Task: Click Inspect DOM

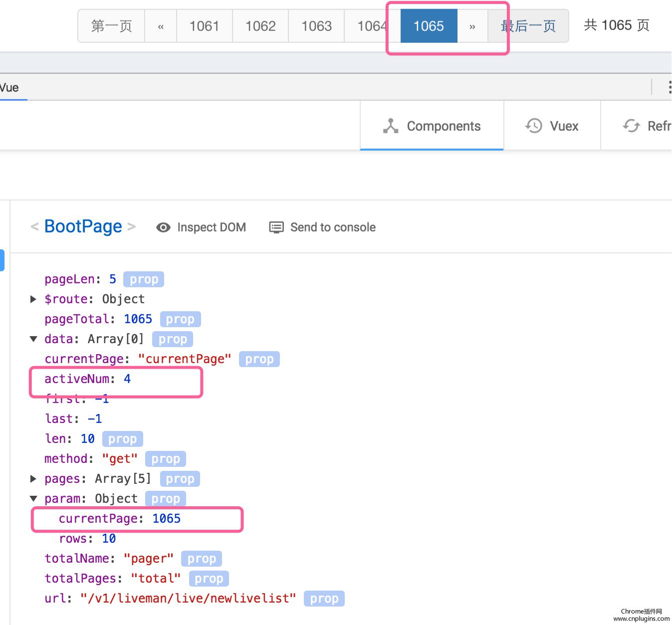Action: click(x=201, y=227)
